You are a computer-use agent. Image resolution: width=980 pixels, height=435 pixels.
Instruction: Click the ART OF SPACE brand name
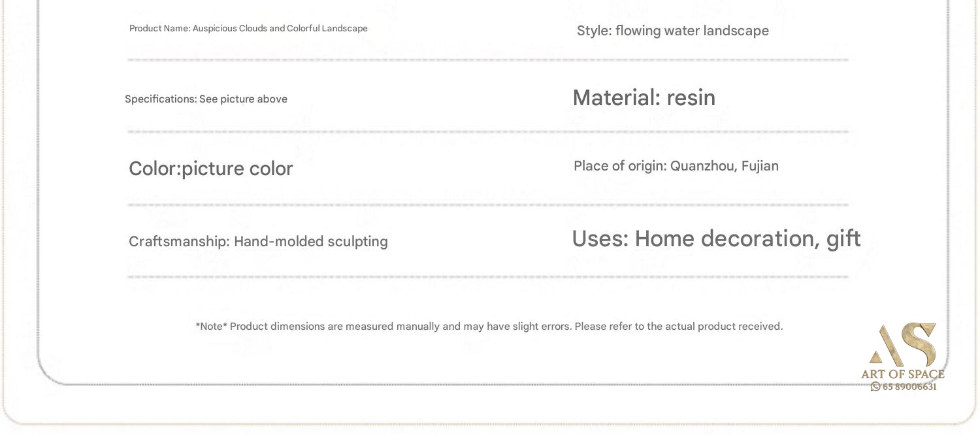click(x=903, y=374)
